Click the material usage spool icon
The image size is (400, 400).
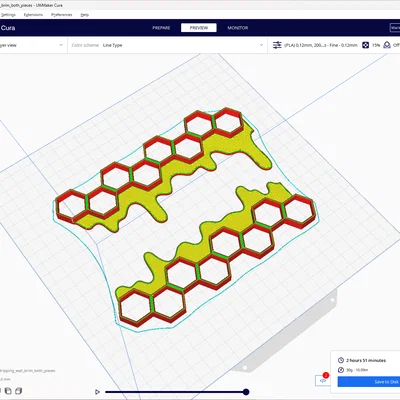click(x=341, y=370)
